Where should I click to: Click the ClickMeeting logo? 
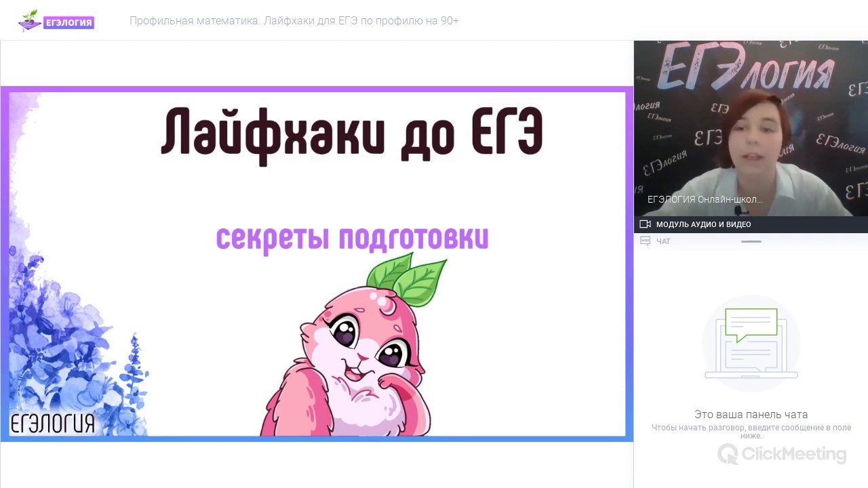782,454
